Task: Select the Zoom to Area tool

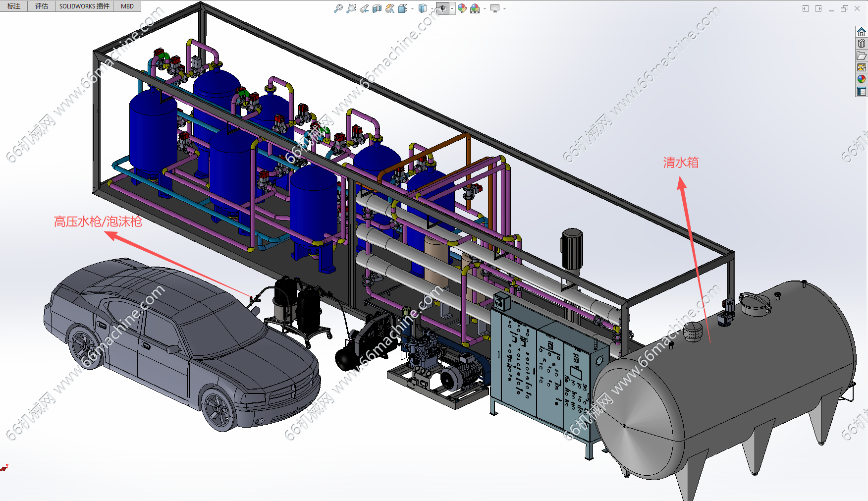Action: pyautogui.click(x=351, y=8)
